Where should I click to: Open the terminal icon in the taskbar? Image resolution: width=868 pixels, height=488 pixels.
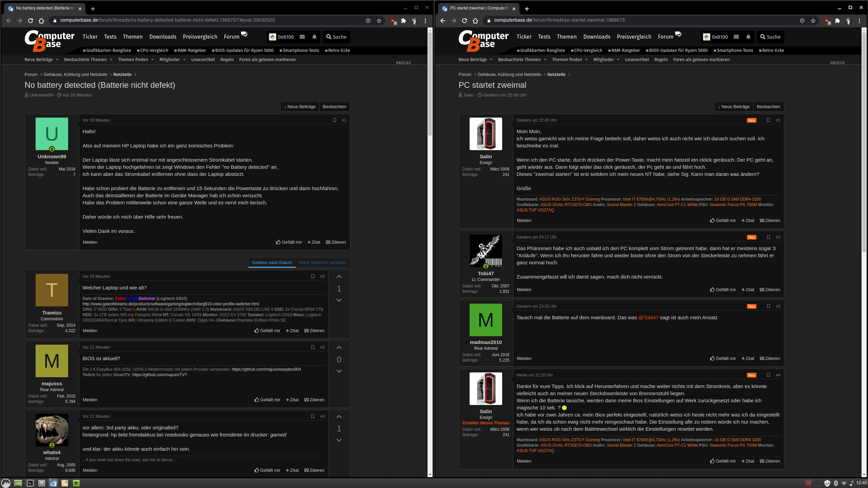30,483
